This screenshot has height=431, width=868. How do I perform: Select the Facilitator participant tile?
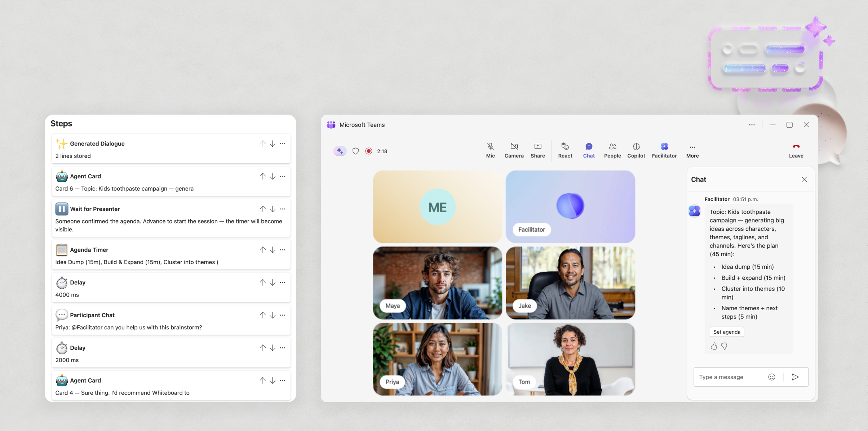pyautogui.click(x=570, y=207)
